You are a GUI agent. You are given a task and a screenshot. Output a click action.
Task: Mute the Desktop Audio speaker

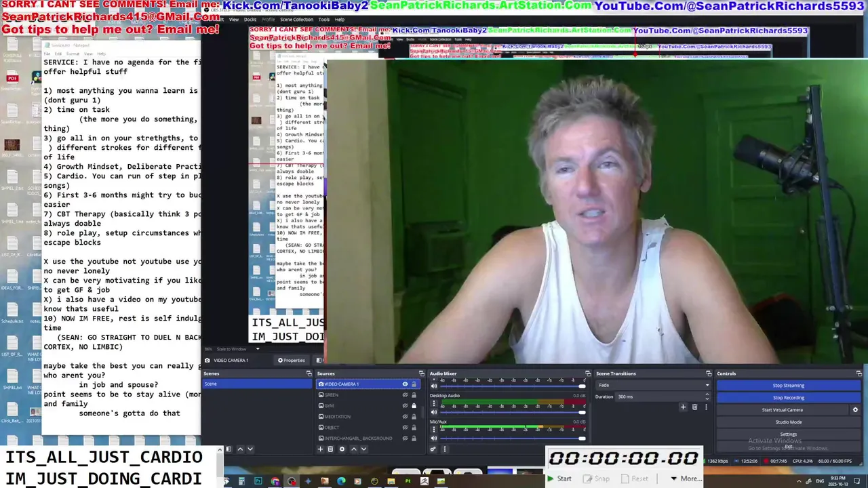tap(434, 412)
